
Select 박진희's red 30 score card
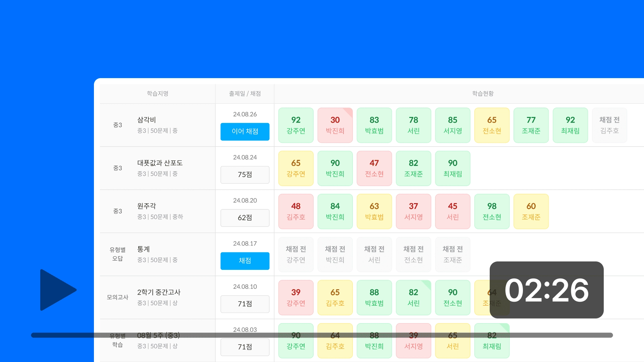tap(335, 125)
